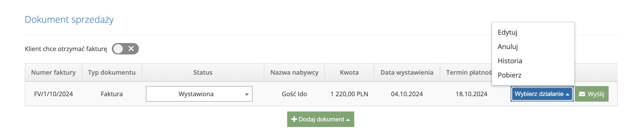This screenshot has width=644, height=140.
Task: Click the plus icon on Dodaj dokument
Action: tap(294, 119)
